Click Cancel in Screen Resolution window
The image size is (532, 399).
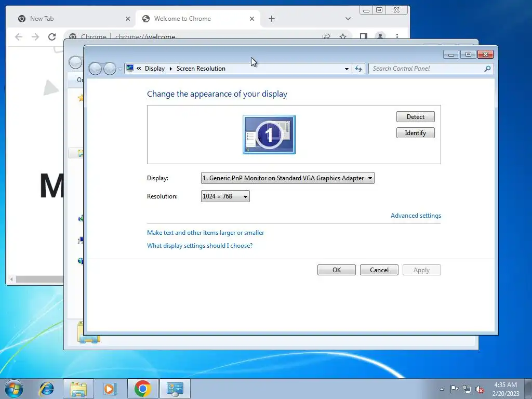(x=379, y=270)
